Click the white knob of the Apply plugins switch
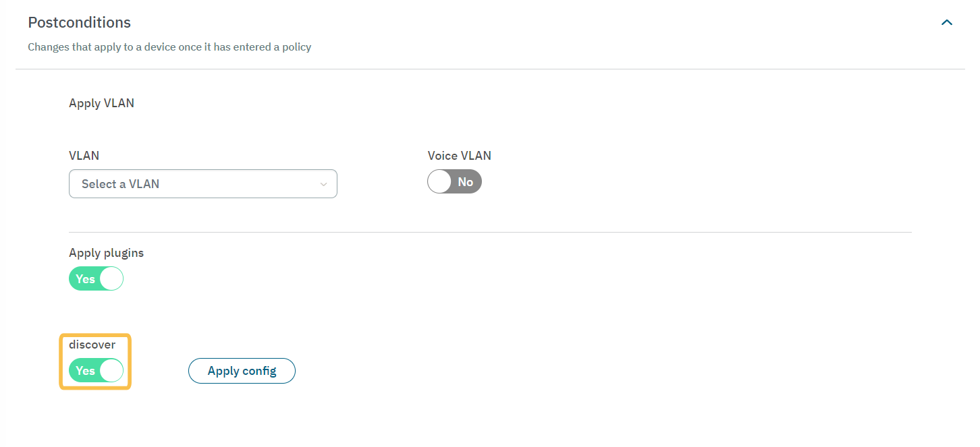Image resolution: width=980 pixels, height=447 pixels. [x=111, y=279]
